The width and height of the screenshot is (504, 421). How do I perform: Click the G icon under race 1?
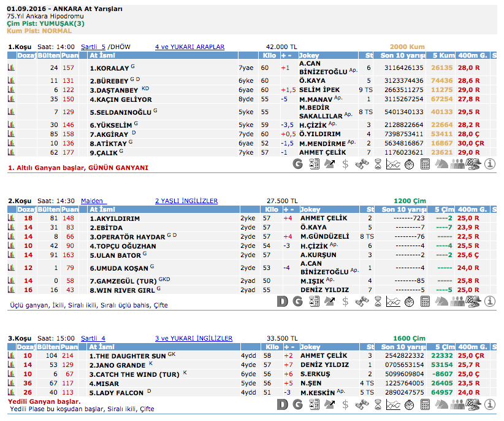point(298,164)
